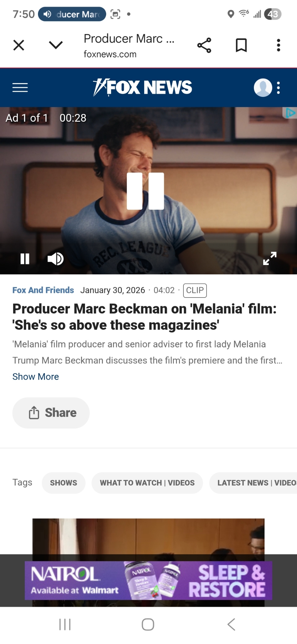Viewport: 297px width, 644px height.
Task: Click the AdChoices icon on video
Action: pos(290,113)
